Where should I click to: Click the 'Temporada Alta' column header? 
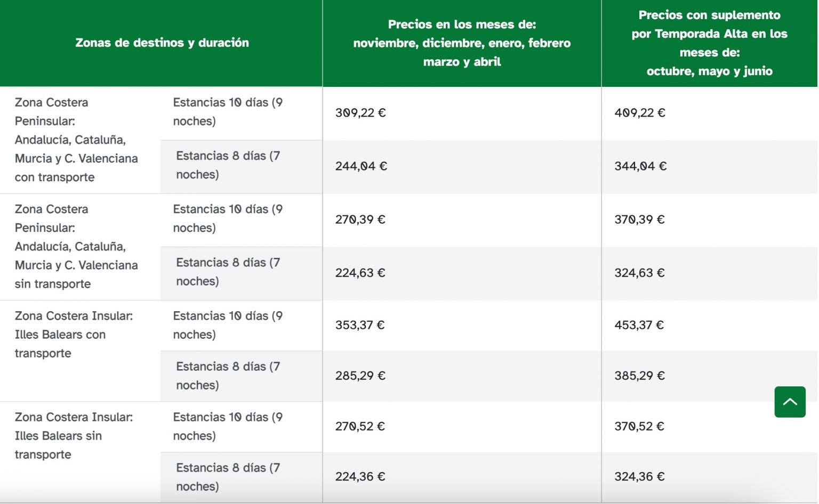pos(709,43)
